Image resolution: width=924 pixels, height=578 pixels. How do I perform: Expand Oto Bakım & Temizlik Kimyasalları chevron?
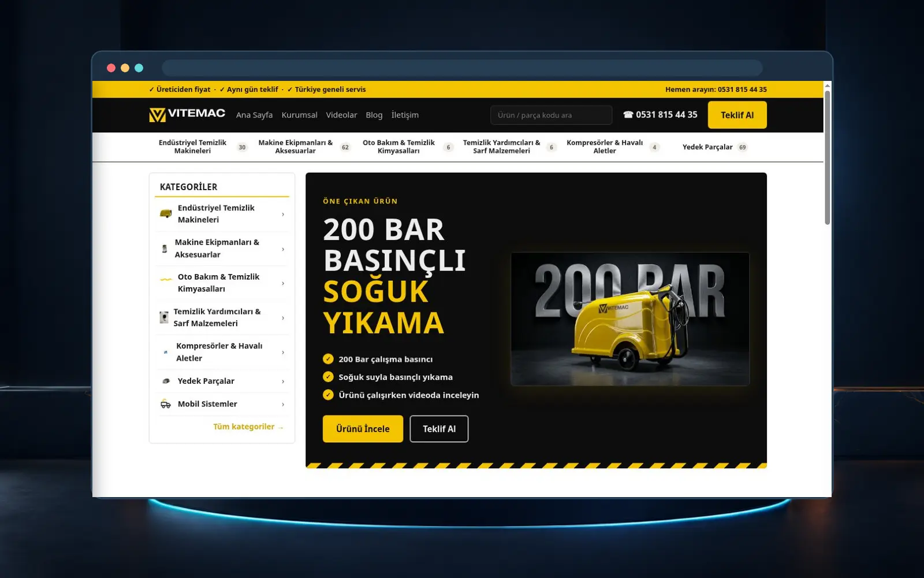point(283,283)
